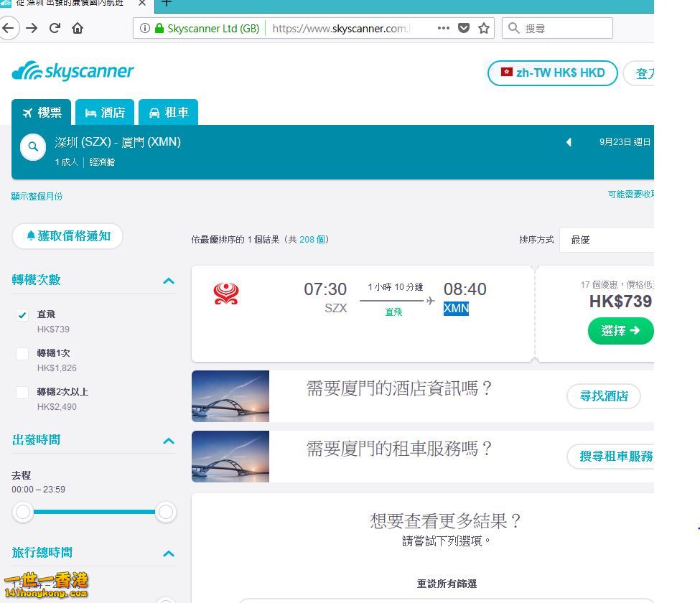Screen dimensions: 700x603
Task: Uncheck the 直飛 direct flight checkbox
Action: point(22,314)
